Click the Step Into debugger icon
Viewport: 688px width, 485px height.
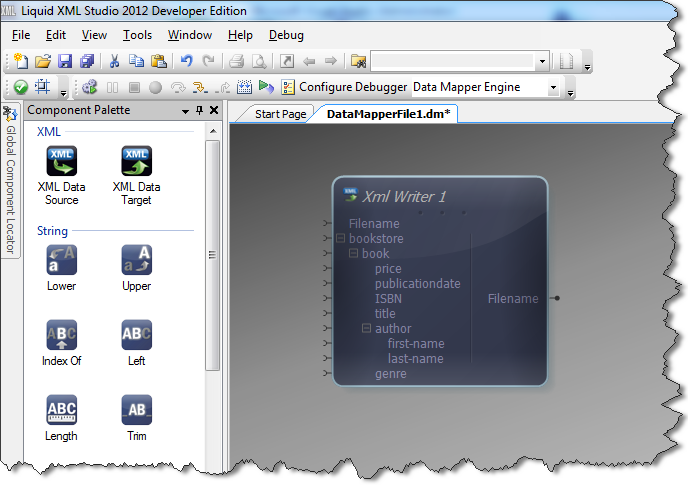tap(200, 87)
